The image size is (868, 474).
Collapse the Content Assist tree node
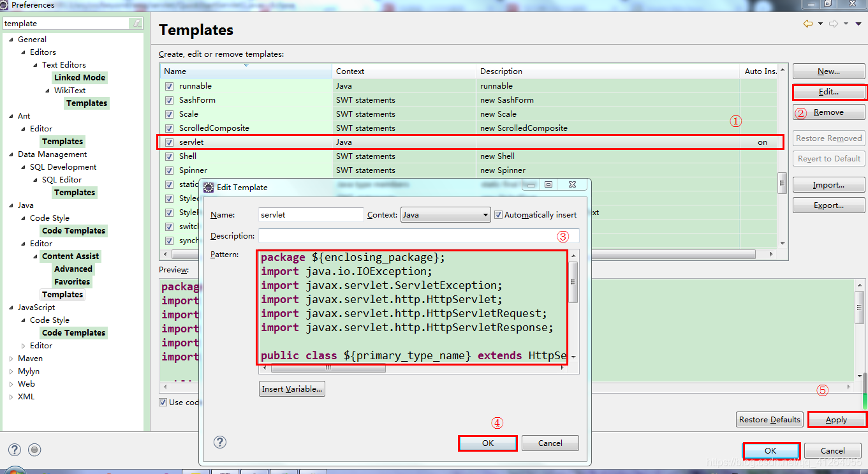coord(36,256)
